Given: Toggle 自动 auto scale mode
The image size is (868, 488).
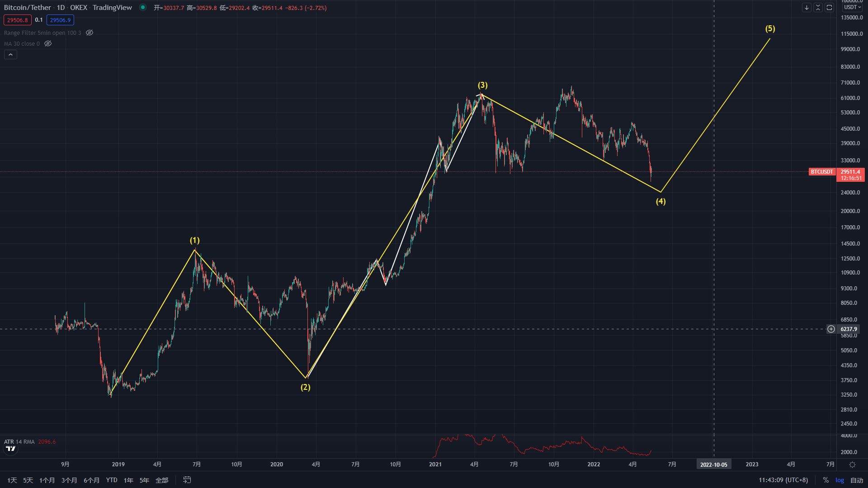Looking at the screenshot, I should 857,480.
